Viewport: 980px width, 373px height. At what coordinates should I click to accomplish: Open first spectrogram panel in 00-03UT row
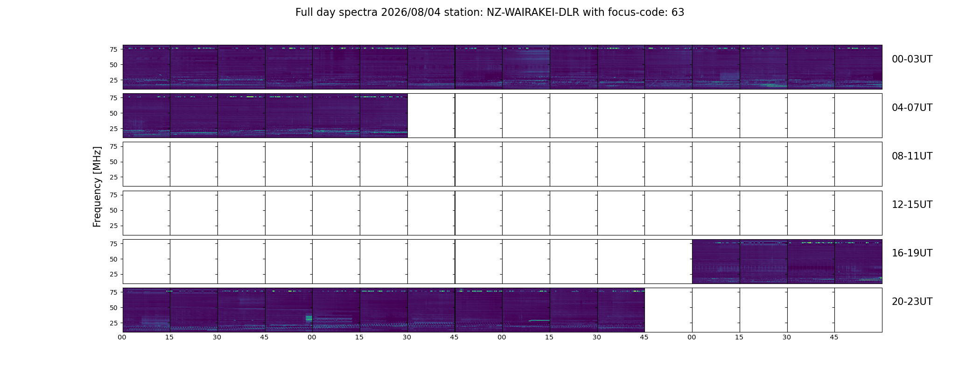(x=147, y=67)
